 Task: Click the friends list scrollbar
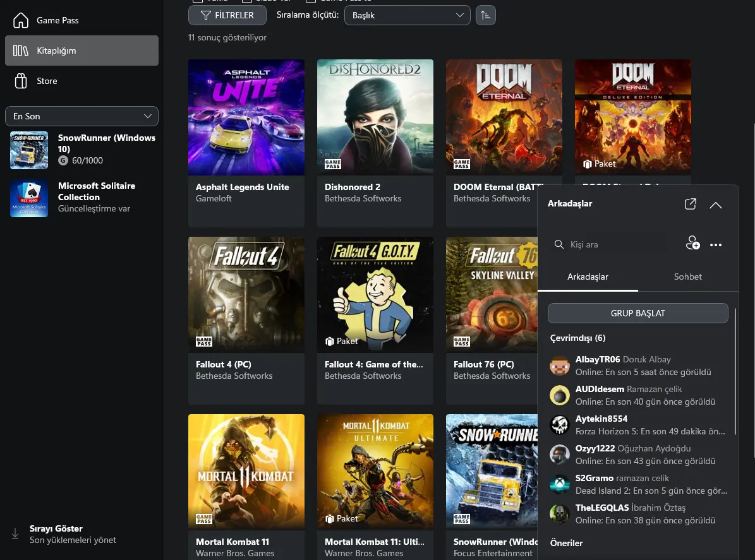click(x=735, y=371)
